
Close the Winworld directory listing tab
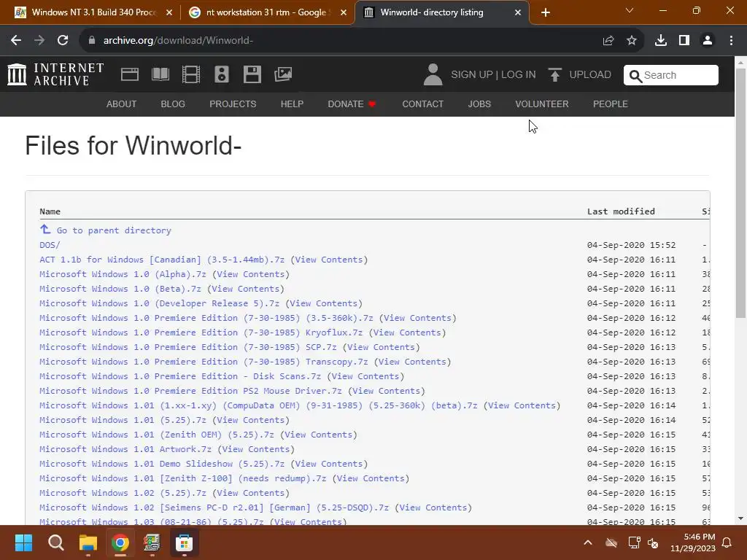(x=518, y=12)
